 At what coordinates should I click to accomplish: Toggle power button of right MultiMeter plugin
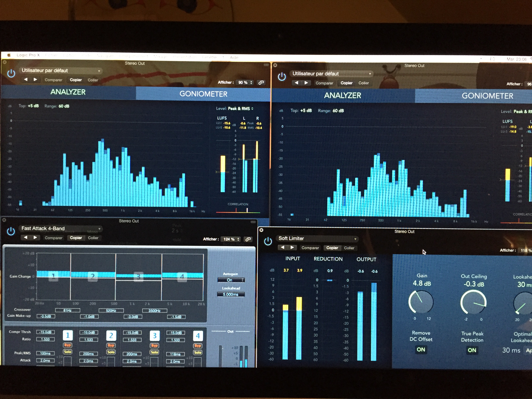282,76
